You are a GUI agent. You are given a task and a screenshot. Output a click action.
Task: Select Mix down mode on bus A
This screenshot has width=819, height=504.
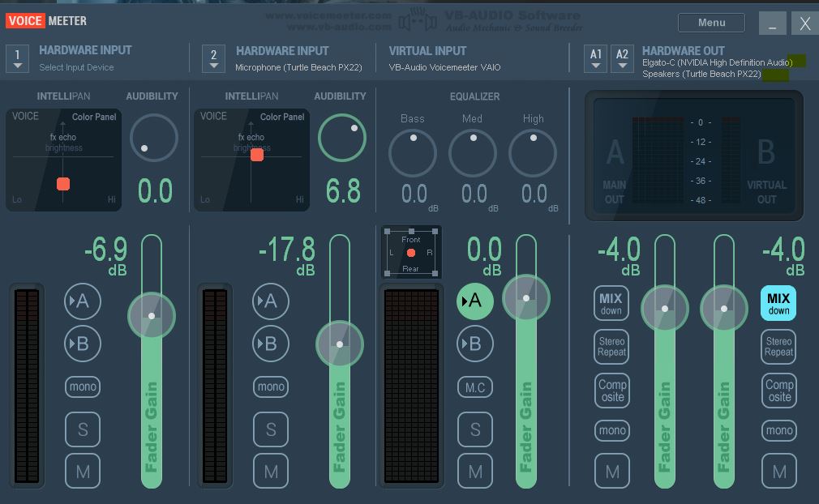coord(611,303)
